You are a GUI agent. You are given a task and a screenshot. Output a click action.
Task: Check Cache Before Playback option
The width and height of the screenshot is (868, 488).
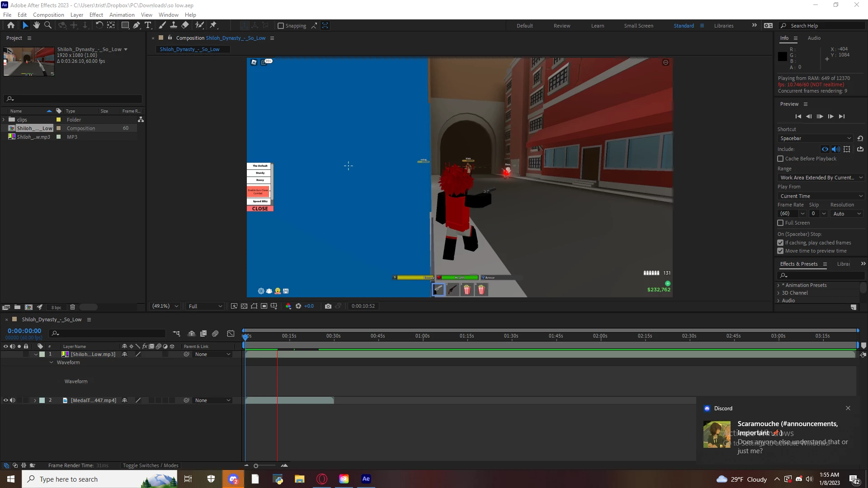coord(780,159)
